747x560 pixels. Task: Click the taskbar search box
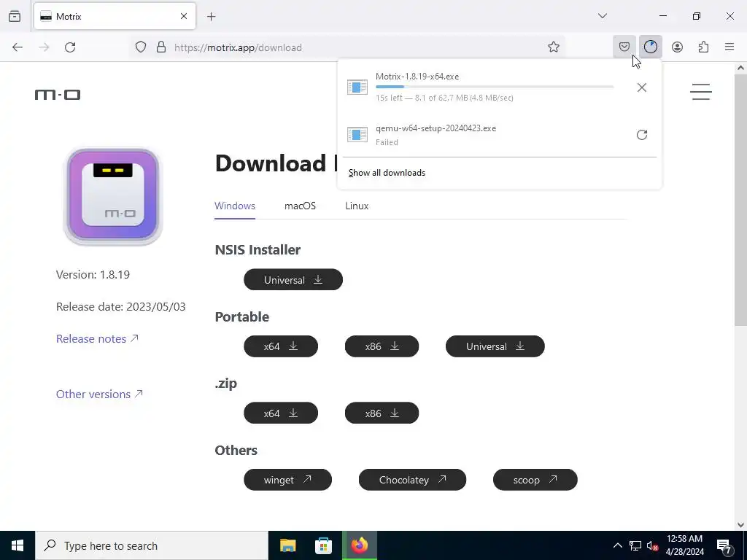(x=152, y=545)
